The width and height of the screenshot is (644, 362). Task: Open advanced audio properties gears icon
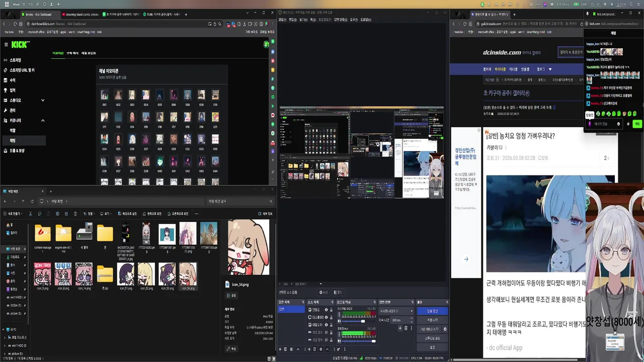click(x=338, y=349)
